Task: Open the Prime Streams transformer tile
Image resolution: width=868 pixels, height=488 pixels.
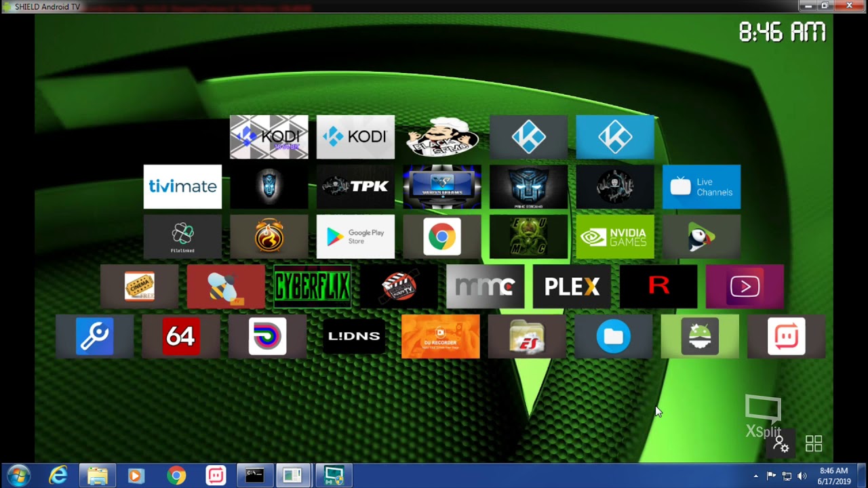Action: [528, 186]
